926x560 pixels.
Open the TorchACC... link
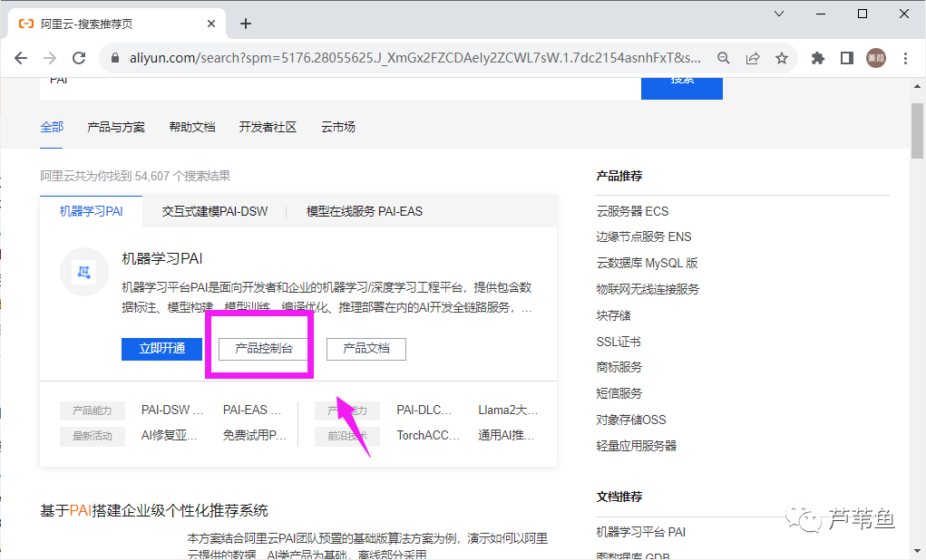428,436
